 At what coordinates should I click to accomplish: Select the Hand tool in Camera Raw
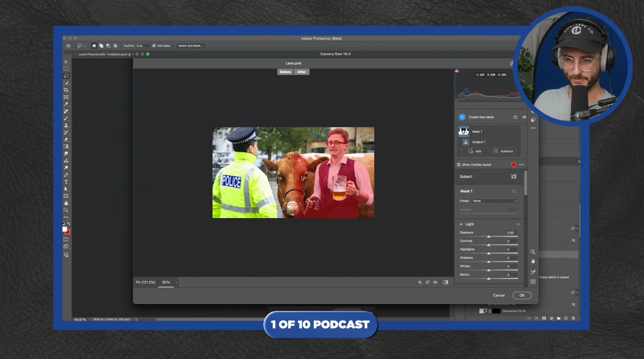point(533,261)
